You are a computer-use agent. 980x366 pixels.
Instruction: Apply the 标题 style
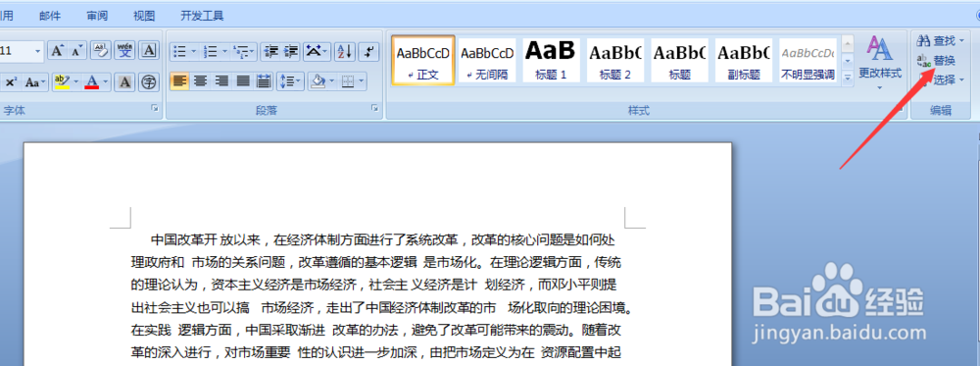[x=680, y=60]
